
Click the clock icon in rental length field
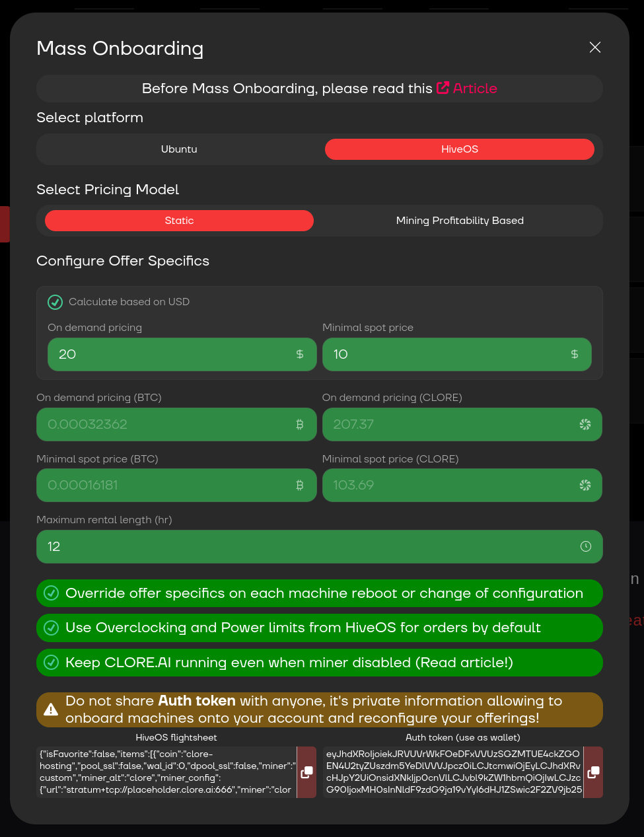point(585,546)
